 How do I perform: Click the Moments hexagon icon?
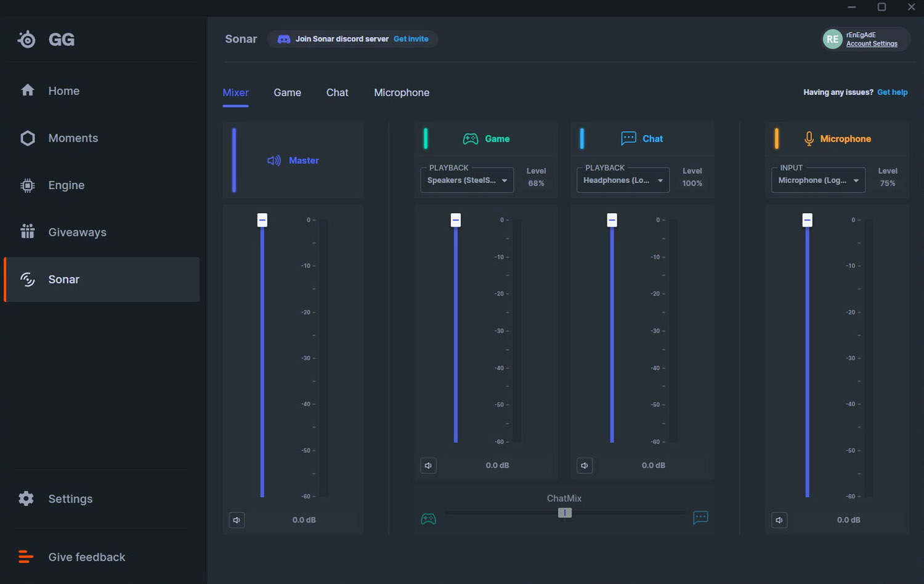click(28, 138)
